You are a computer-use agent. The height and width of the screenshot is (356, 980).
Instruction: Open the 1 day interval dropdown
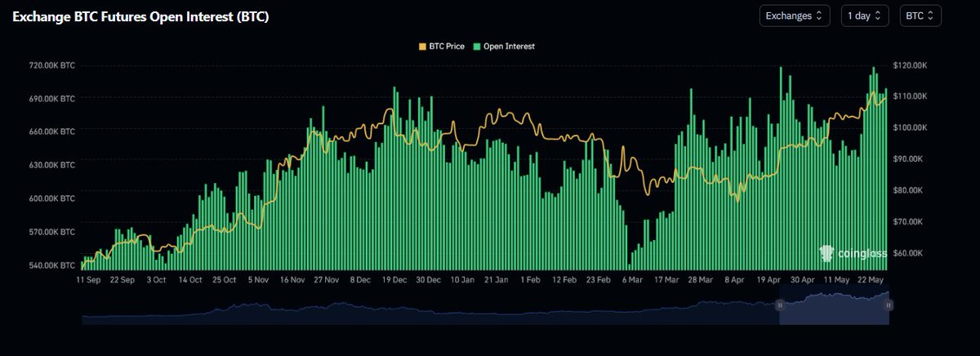click(x=864, y=16)
